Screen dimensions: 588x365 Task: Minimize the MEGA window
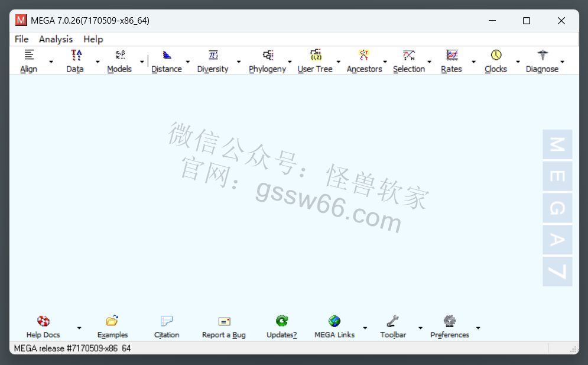492,20
